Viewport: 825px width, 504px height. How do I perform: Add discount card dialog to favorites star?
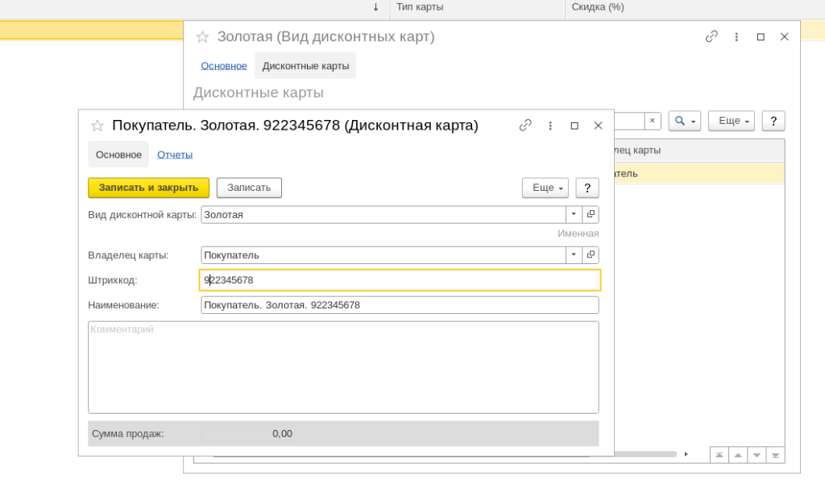(x=97, y=126)
